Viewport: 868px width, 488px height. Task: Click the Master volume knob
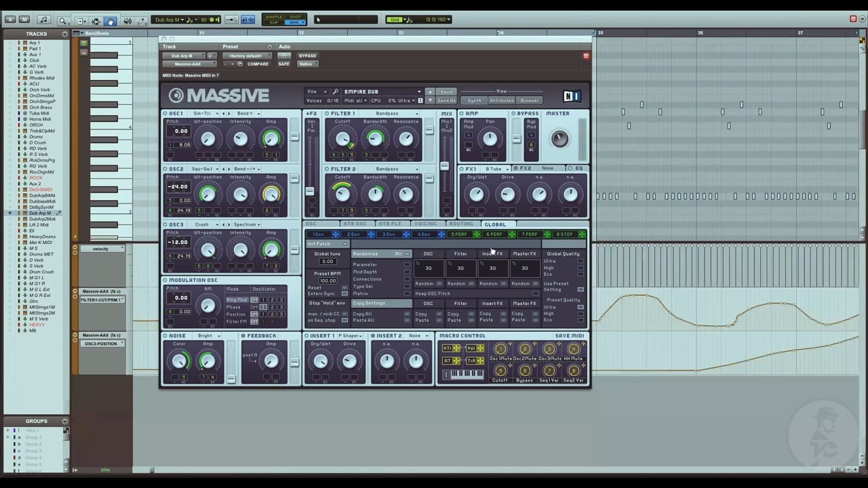[559, 138]
